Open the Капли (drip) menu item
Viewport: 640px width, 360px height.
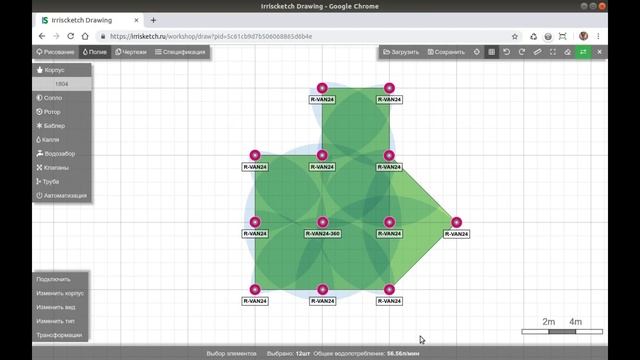tap(62, 140)
